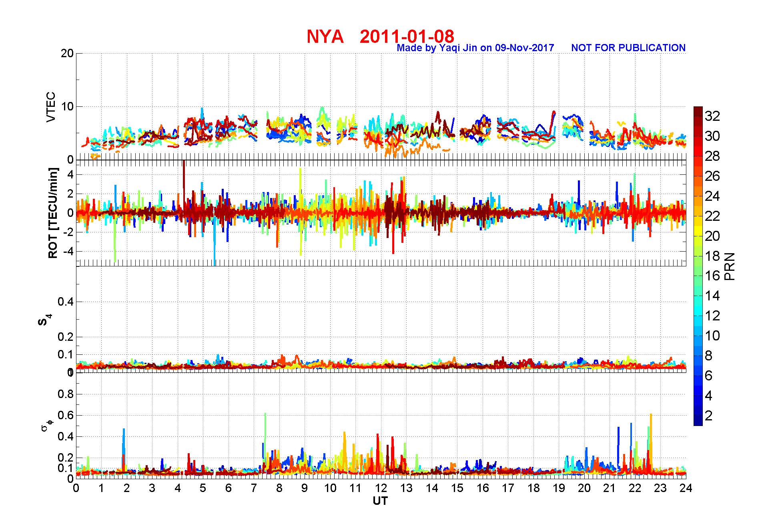Click 'Made by Yaqi Jin on 09-Nov-2017' text

(475, 48)
